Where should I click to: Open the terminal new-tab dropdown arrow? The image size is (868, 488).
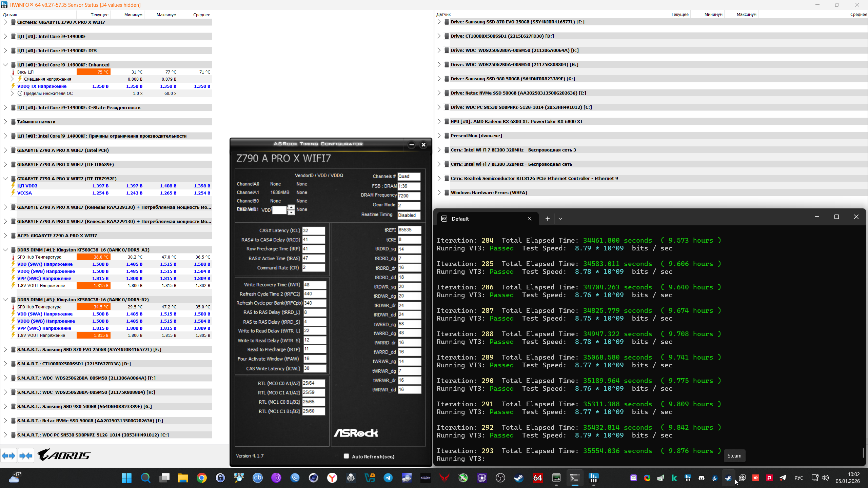[x=560, y=219]
